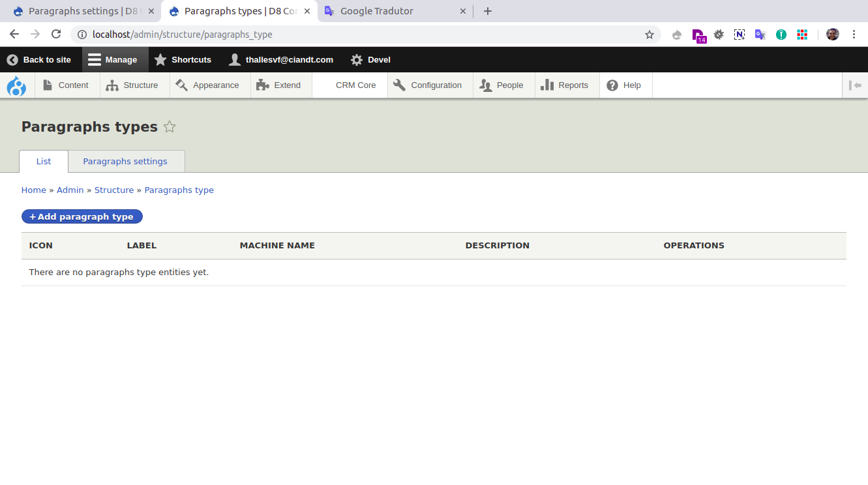Bookmark this page with the star
This screenshot has height=485, width=868.
[x=649, y=35]
